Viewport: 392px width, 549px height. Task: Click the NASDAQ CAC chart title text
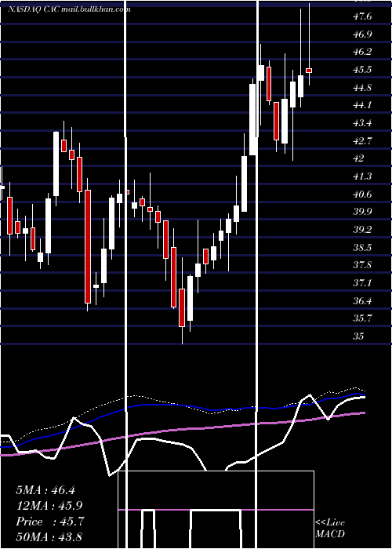tap(69, 9)
